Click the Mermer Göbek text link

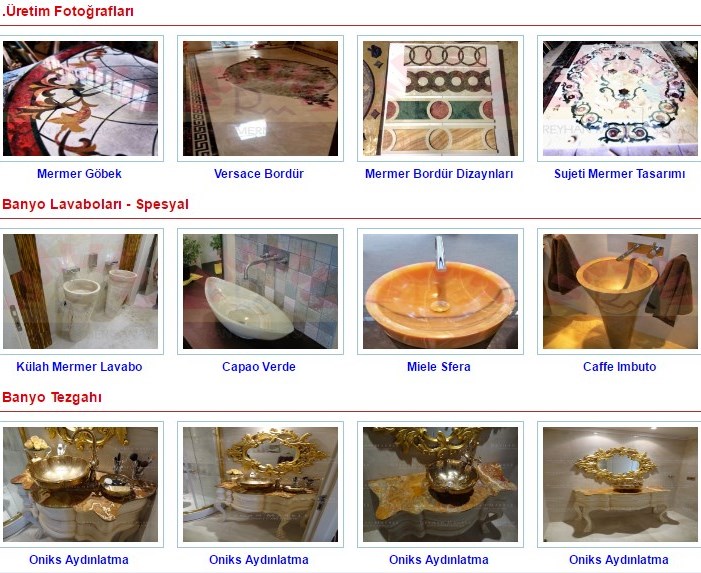79,173
